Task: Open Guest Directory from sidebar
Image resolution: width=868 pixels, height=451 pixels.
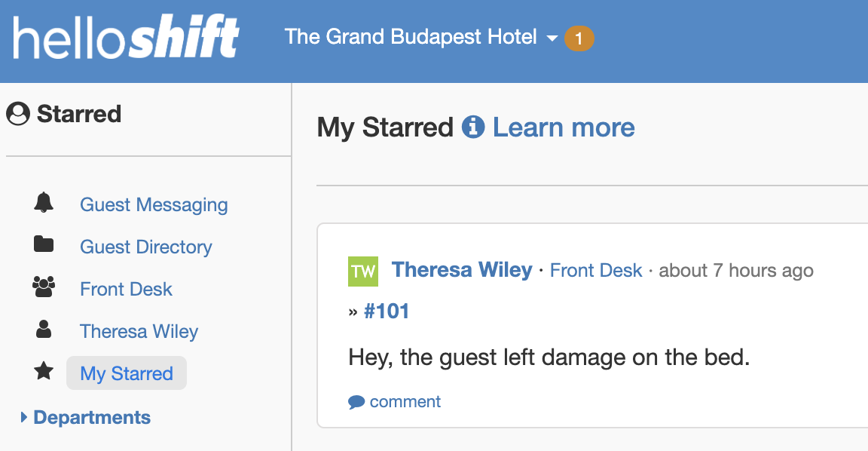Action: (146, 247)
